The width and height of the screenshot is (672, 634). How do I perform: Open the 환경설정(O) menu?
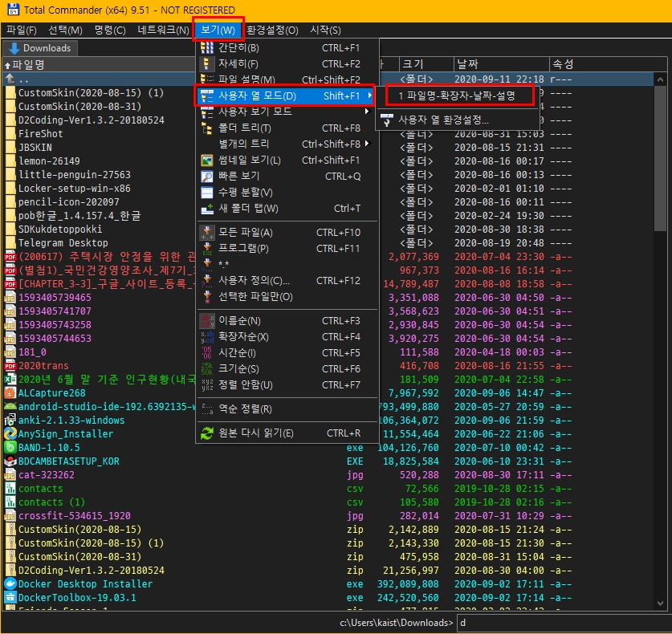point(272,30)
